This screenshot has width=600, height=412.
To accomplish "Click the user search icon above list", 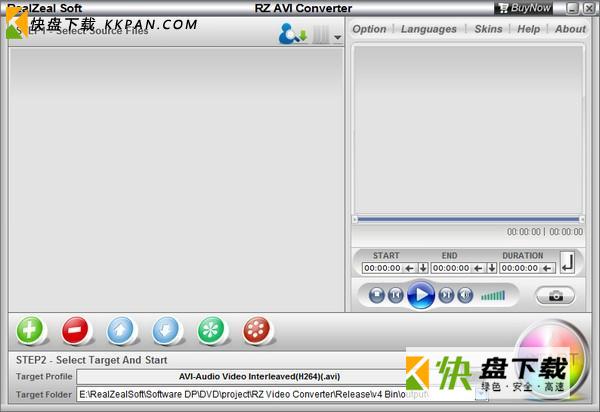I will [293, 34].
